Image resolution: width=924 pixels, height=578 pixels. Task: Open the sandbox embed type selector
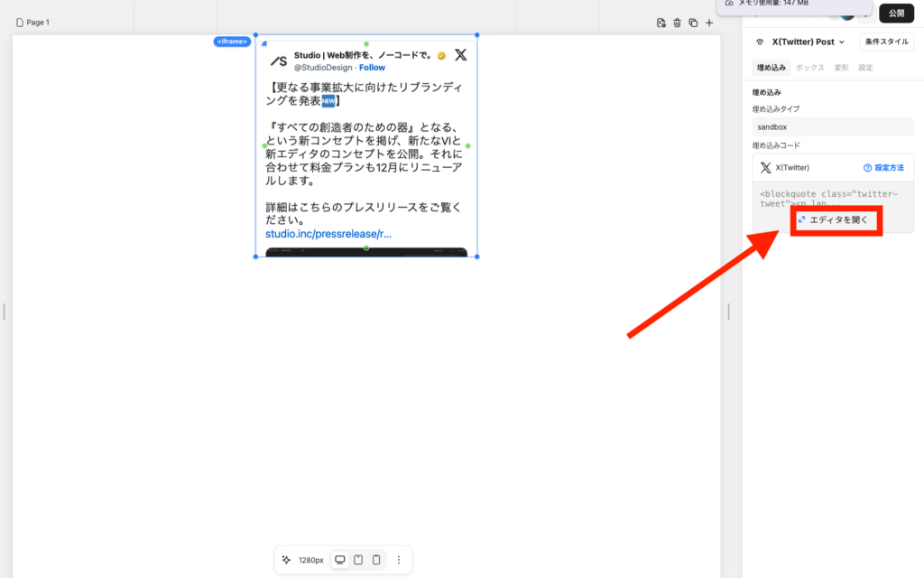point(832,127)
